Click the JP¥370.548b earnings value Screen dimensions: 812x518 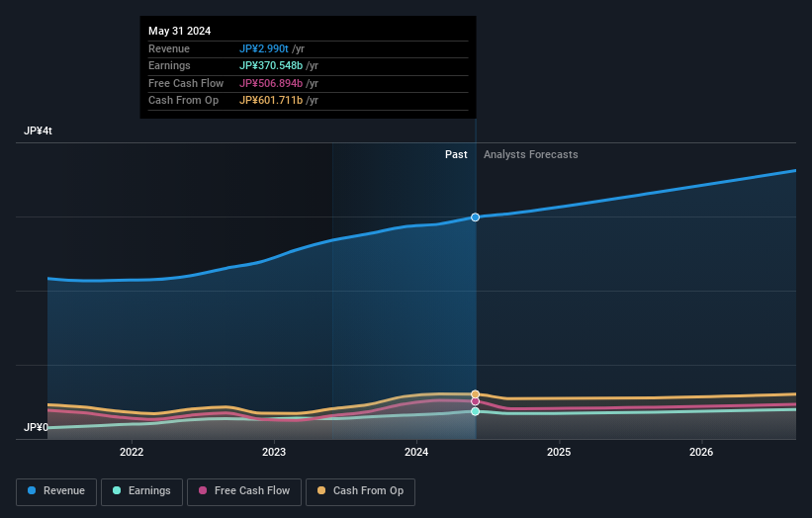click(x=271, y=65)
